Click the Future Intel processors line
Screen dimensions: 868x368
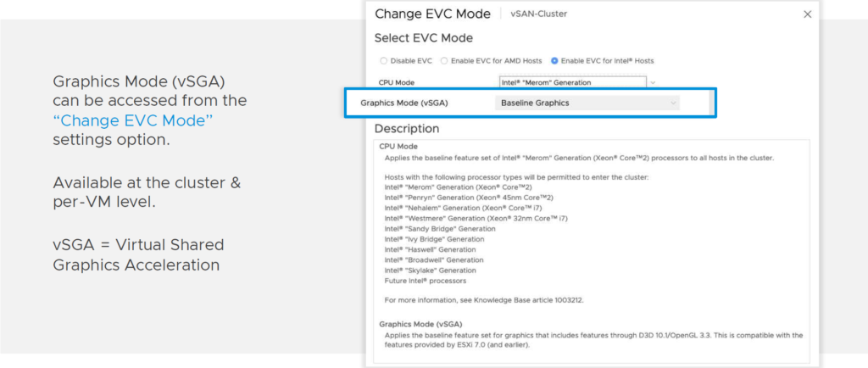coord(426,281)
